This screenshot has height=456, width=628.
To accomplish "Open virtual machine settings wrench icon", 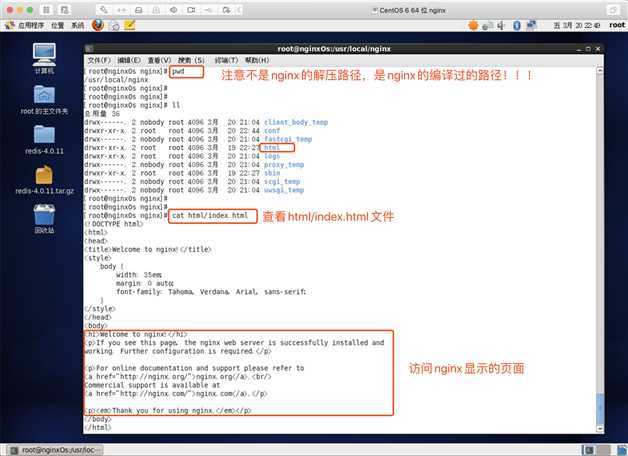I will (x=104, y=10).
